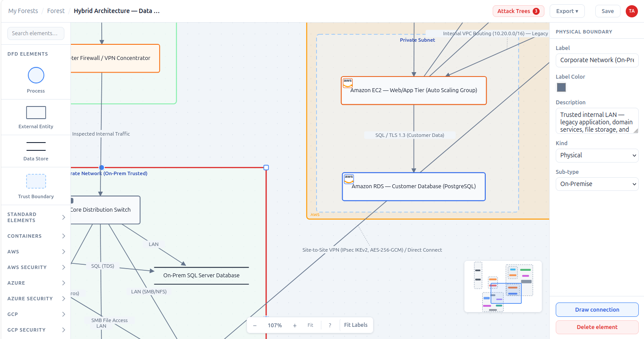This screenshot has width=644, height=339.
Task: Click the boundary top-right corner handle
Action: pyautogui.click(x=266, y=167)
